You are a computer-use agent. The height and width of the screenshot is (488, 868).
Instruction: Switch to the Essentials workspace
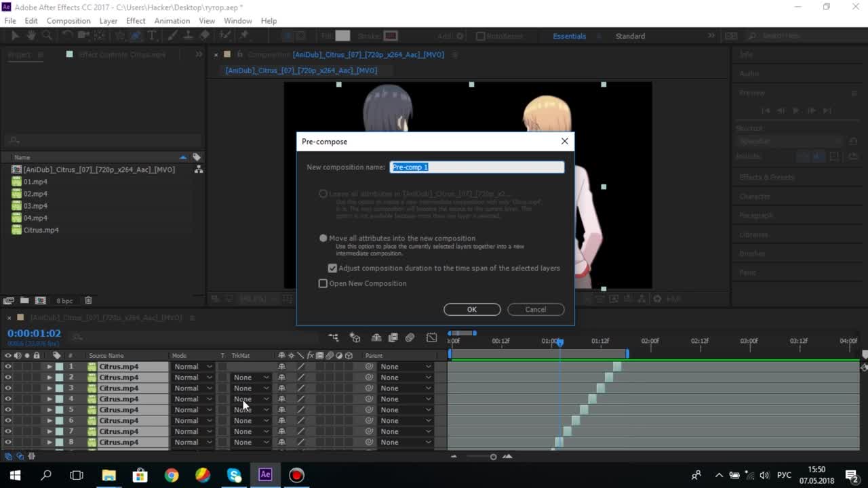pos(570,36)
